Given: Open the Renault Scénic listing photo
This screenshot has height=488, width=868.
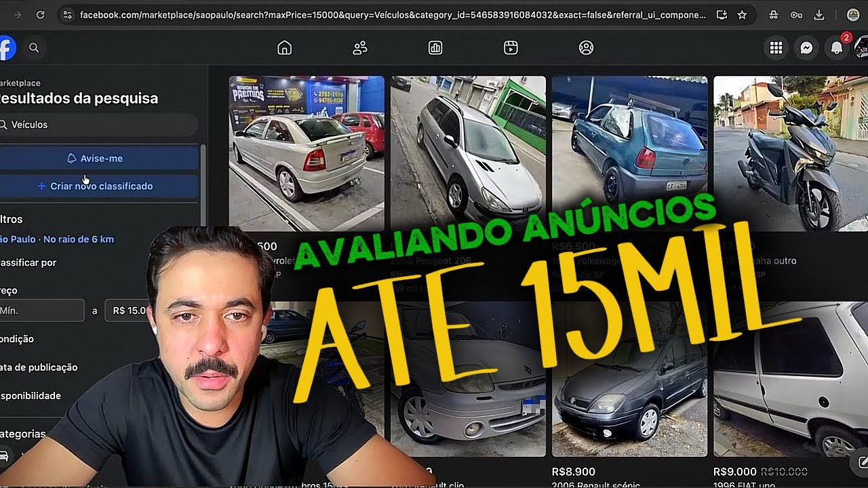Looking at the screenshot, I should (629, 380).
